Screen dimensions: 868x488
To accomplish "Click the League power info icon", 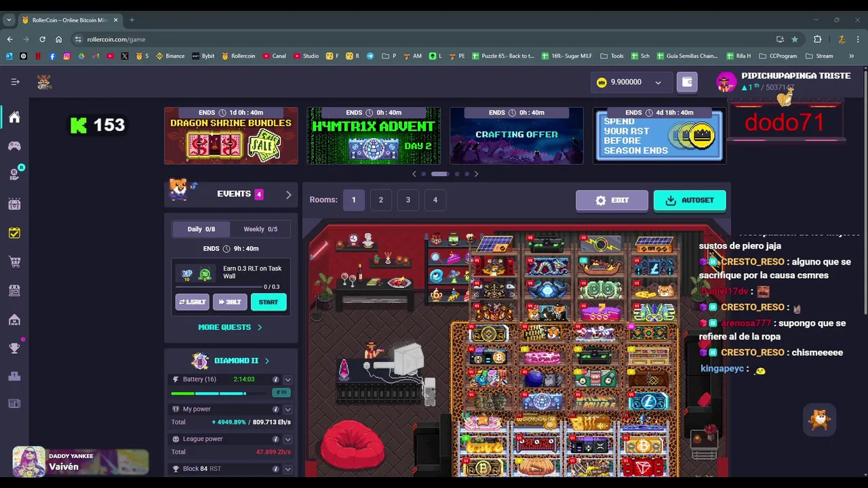I will click(x=275, y=439).
